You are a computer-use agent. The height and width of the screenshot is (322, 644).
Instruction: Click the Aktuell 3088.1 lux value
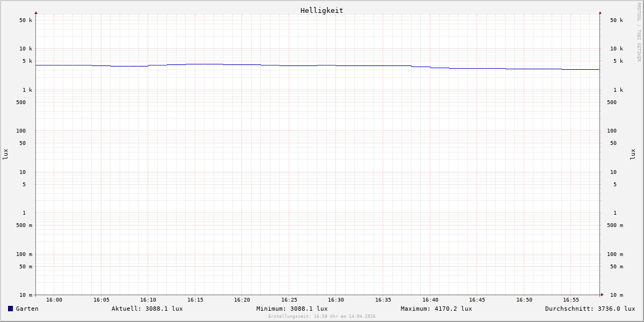coord(147,309)
